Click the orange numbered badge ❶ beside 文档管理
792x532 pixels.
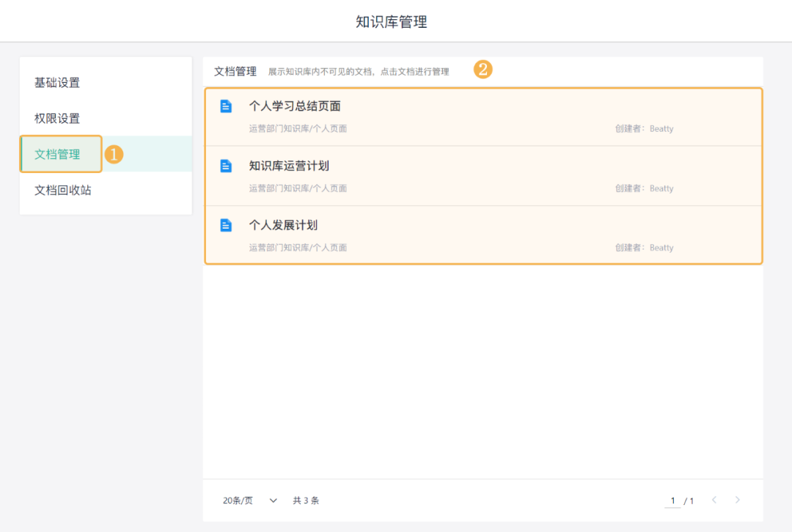(x=115, y=154)
